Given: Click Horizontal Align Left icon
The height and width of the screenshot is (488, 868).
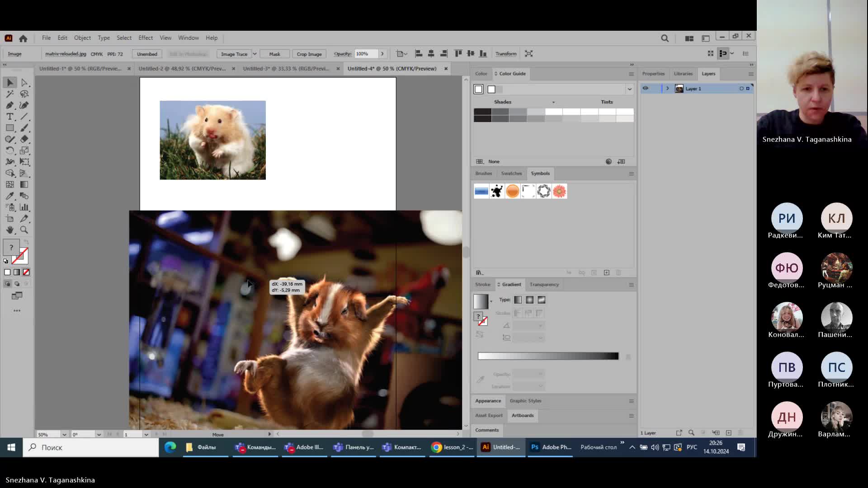Looking at the screenshot, I should click(419, 54).
